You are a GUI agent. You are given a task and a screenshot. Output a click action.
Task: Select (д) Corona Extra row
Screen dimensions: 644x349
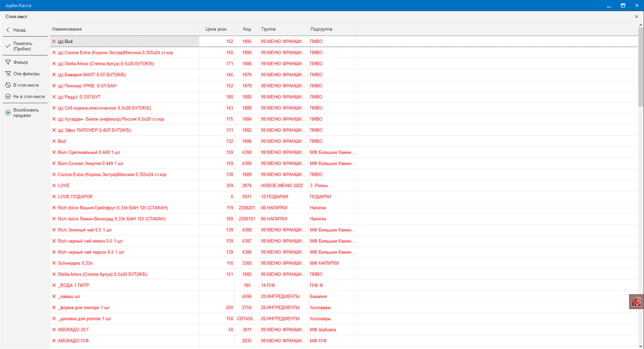point(344,53)
